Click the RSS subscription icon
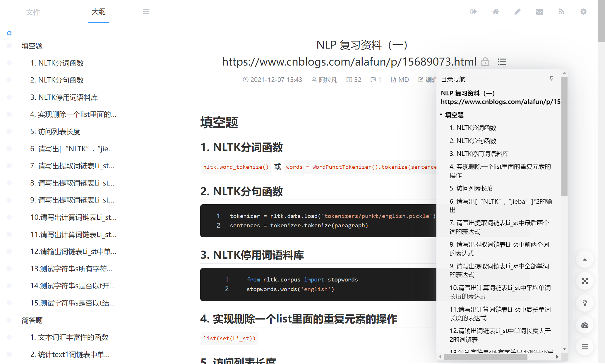 coord(561,12)
